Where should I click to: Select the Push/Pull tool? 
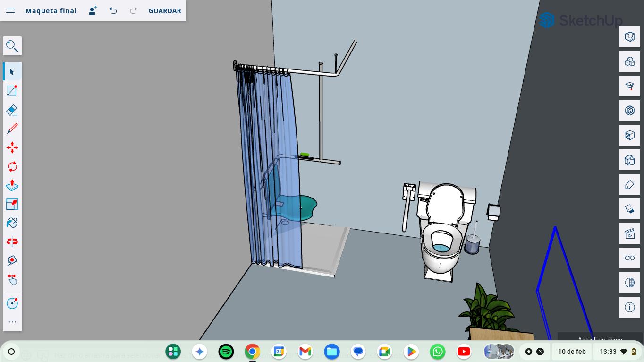point(12,185)
